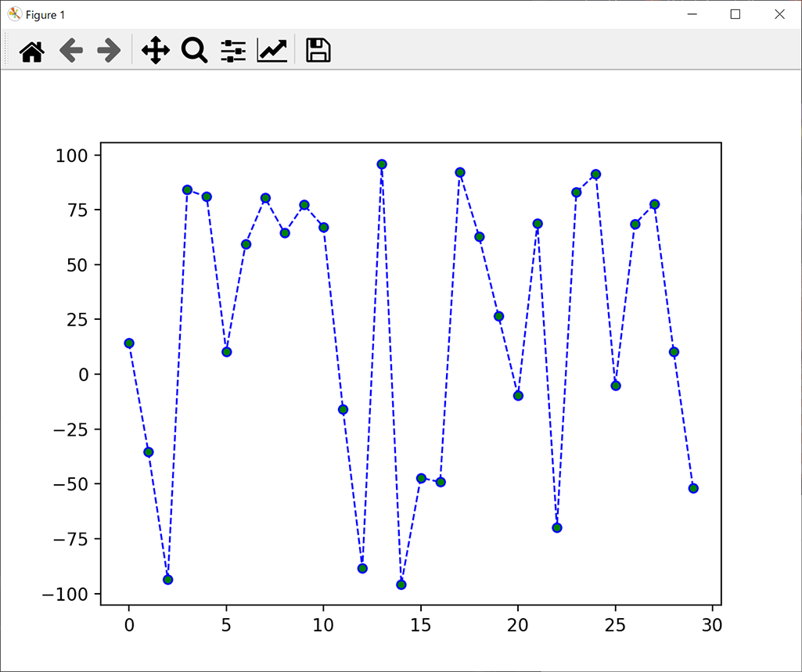Click the x-axis label '30'
The height and width of the screenshot is (672, 802).
coord(712,625)
